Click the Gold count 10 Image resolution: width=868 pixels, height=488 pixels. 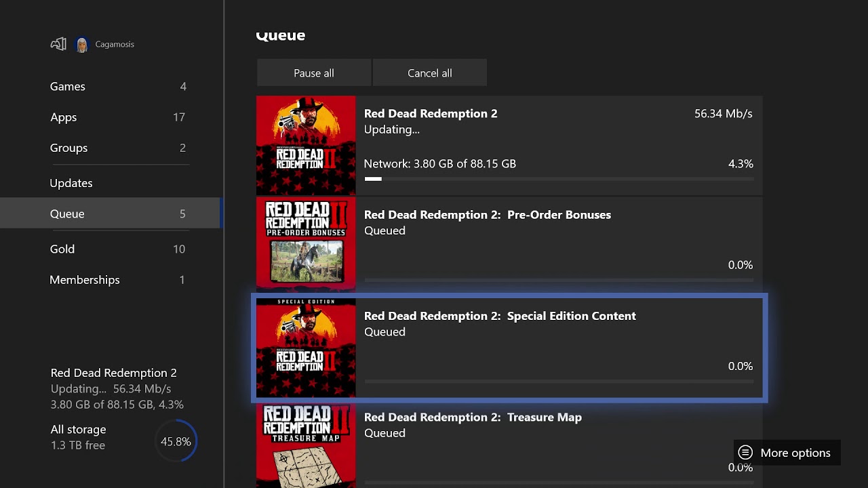(179, 249)
